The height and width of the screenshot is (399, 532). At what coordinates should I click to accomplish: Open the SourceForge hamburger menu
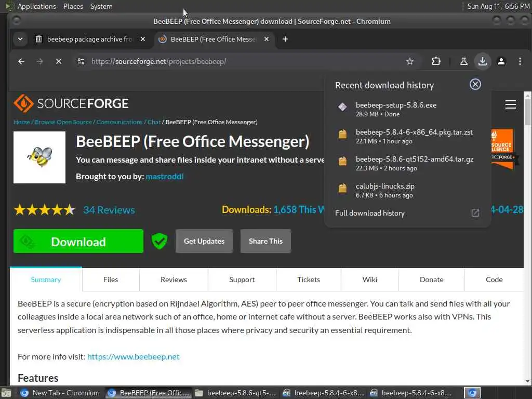point(510,104)
